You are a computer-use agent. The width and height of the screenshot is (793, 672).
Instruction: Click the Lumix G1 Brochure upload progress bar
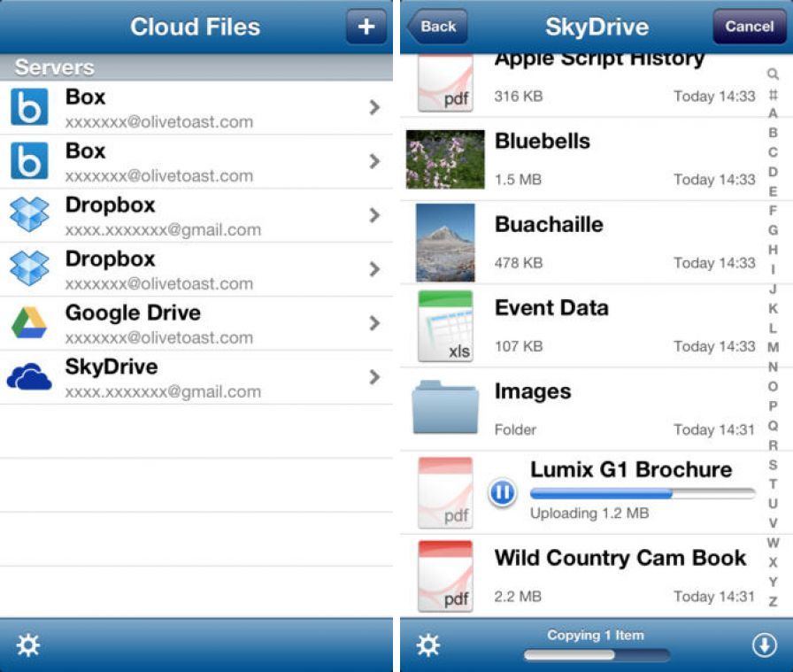tap(642, 493)
